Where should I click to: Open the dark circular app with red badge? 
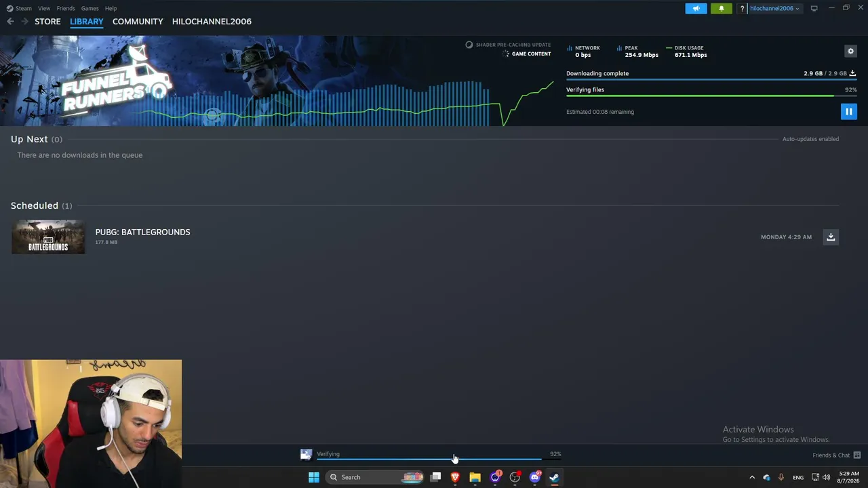tap(515, 477)
